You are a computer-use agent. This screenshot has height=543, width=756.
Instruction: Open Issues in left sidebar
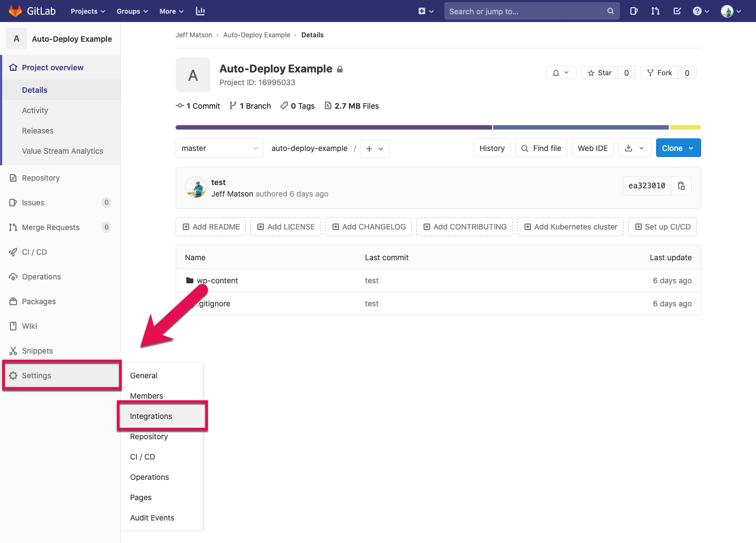click(33, 203)
